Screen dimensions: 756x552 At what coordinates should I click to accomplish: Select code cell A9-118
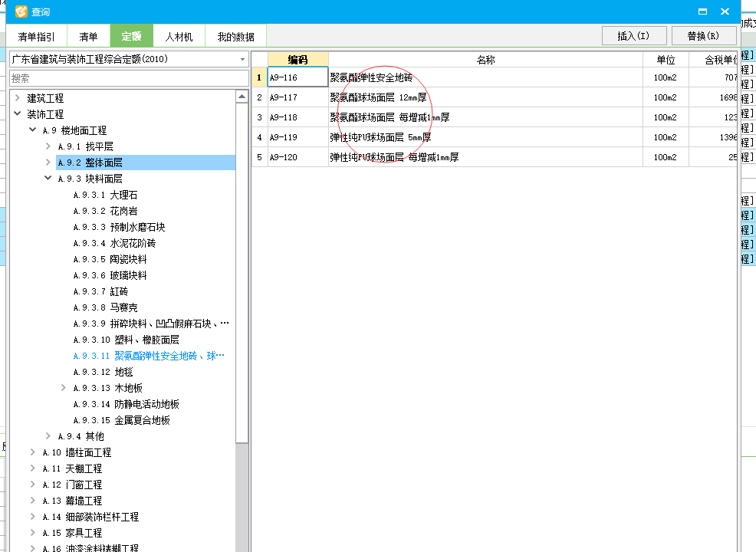pos(297,117)
